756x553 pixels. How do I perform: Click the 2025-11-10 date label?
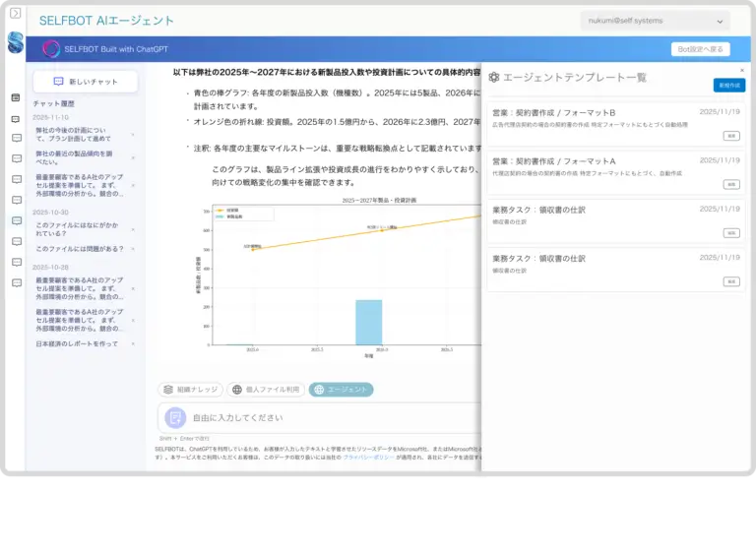point(50,117)
